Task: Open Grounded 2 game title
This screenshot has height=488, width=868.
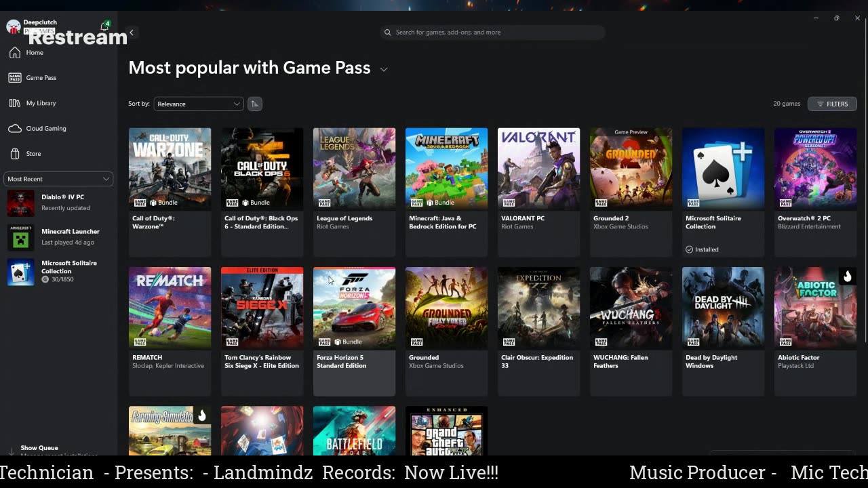Action: [611, 218]
